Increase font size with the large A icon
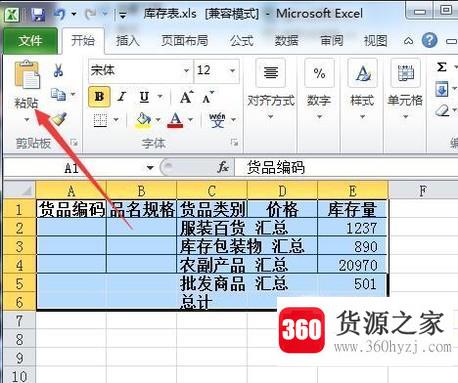 (186, 97)
